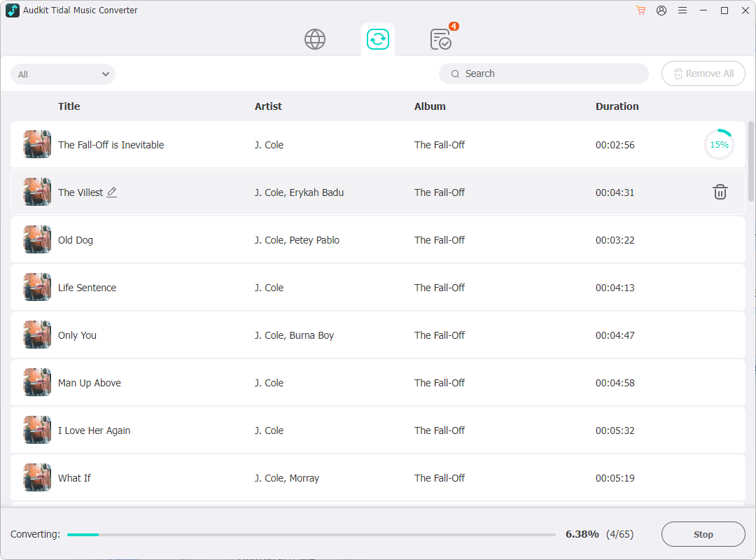Click artist J. Cole, Petey Pablo
Viewport: 756px width, 560px height.
(x=297, y=240)
